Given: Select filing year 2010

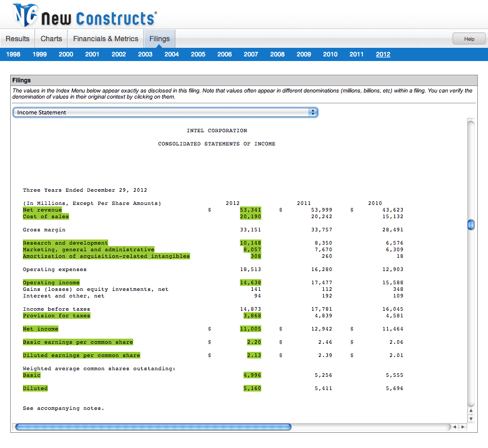Looking at the screenshot, I should click(330, 54).
